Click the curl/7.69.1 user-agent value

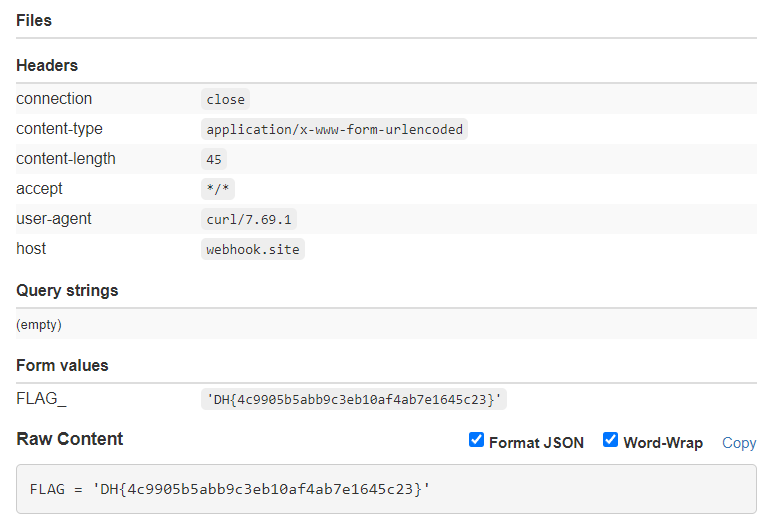pos(249,219)
